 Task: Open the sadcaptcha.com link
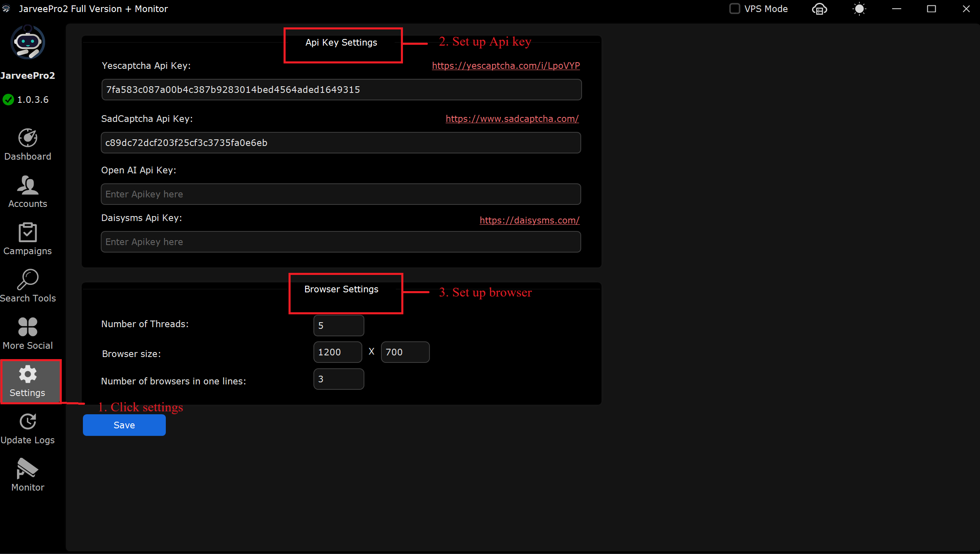click(512, 119)
